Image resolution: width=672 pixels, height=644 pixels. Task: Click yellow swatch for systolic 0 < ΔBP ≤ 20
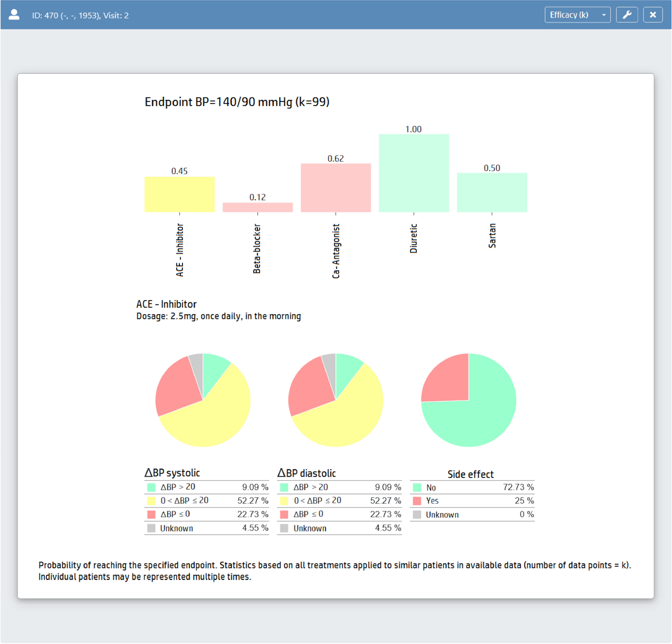151,501
